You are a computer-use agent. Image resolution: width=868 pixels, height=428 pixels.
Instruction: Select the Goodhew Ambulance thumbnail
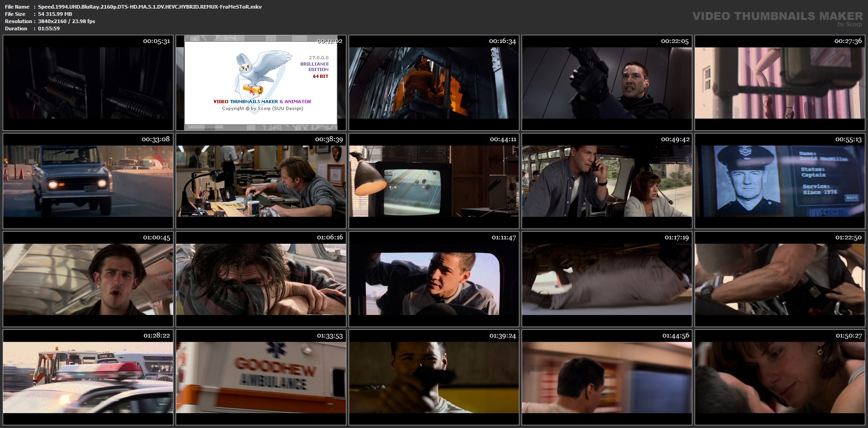[261, 377]
